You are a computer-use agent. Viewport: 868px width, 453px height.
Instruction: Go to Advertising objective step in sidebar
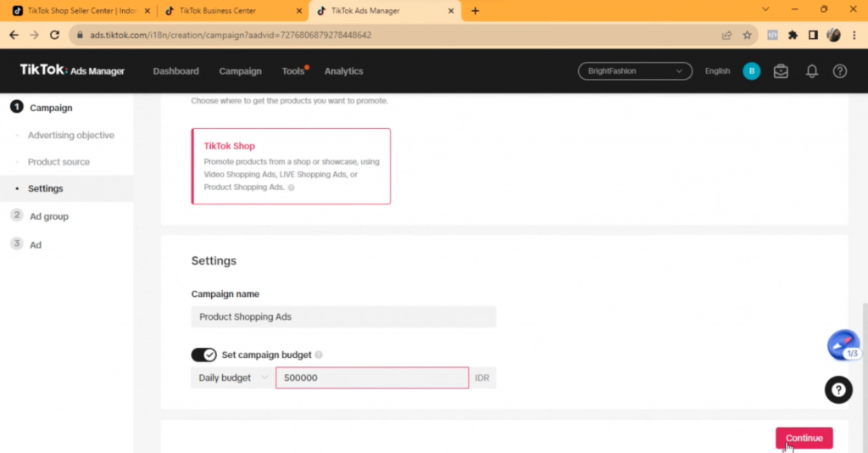click(71, 135)
